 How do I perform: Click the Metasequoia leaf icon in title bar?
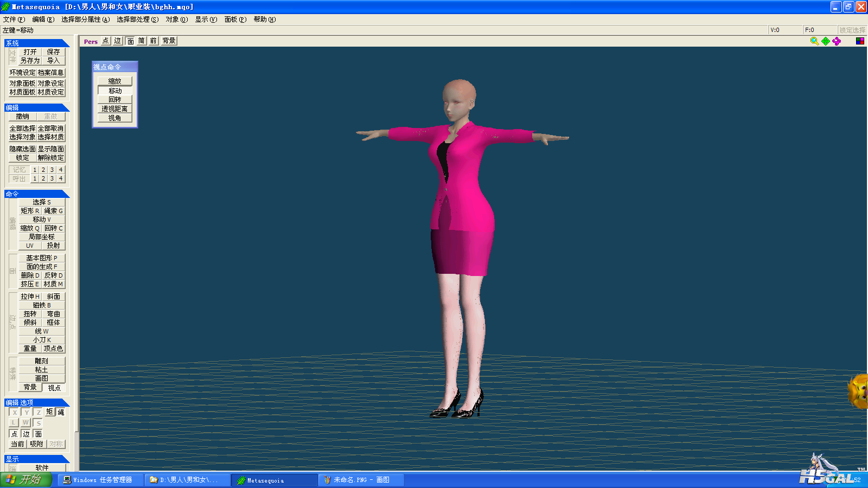(x=5, y=7)
